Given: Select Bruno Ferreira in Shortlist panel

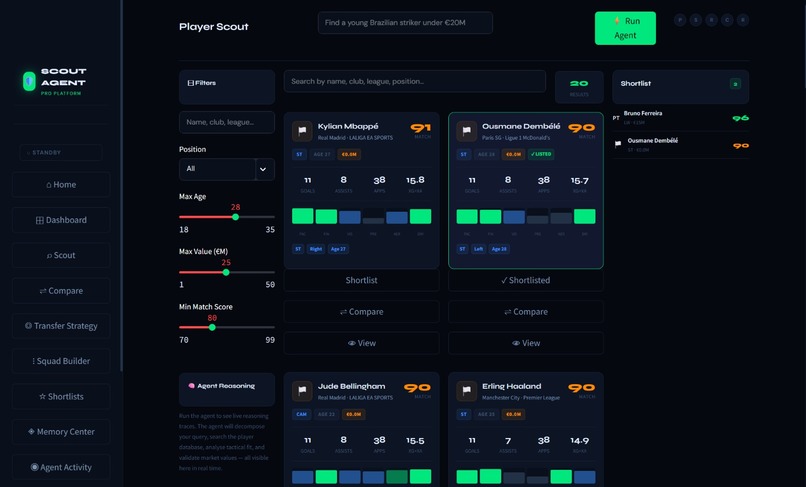Looking at the screenshot, I should click(680, 118).
